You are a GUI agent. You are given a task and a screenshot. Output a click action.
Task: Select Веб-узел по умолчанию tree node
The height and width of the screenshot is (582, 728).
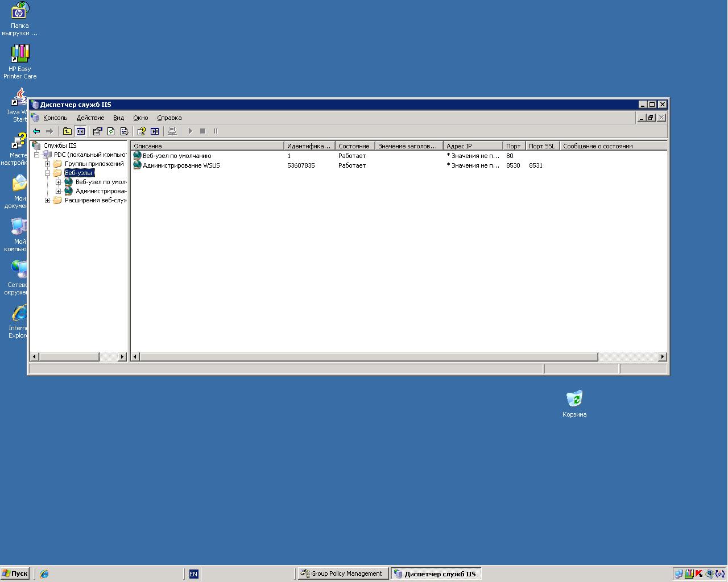[101, 182]
